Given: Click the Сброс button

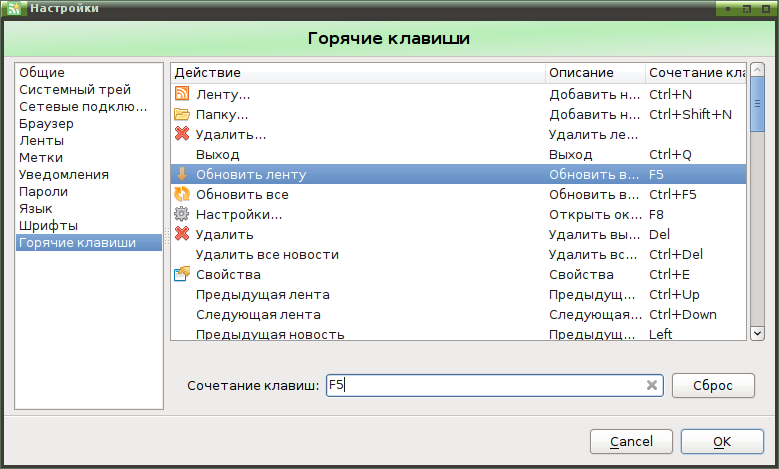Looking at the screenshot, I should point(713,386).
